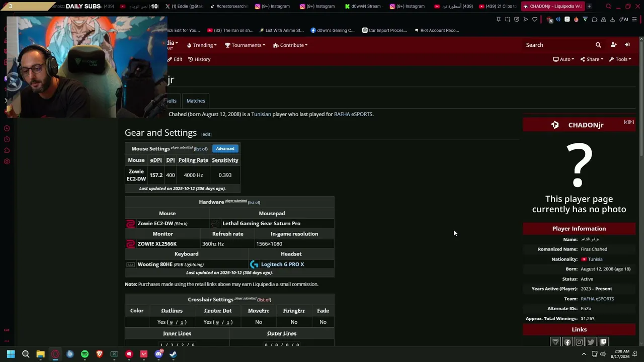Image resolution: width=644 pixels, height=362 pixels.
Task: Click the log in arrow icon
Action: (x=627, y=45)
